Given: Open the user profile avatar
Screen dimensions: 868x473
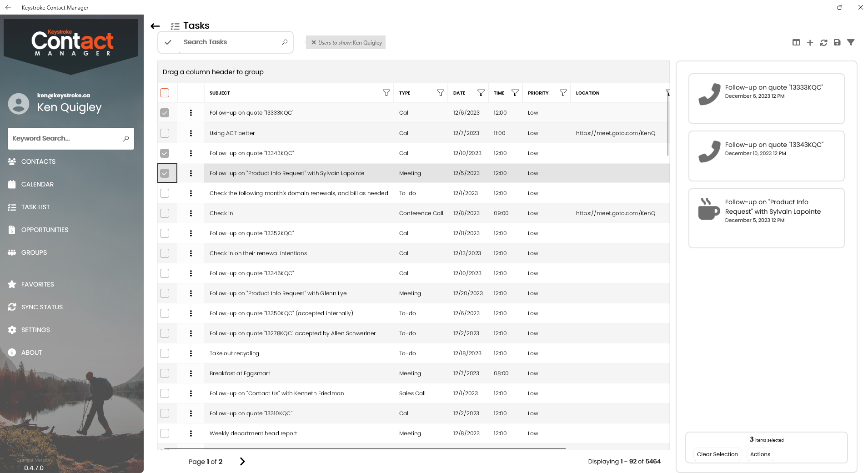Looking at the screenshot, I should tap(19, 104).
